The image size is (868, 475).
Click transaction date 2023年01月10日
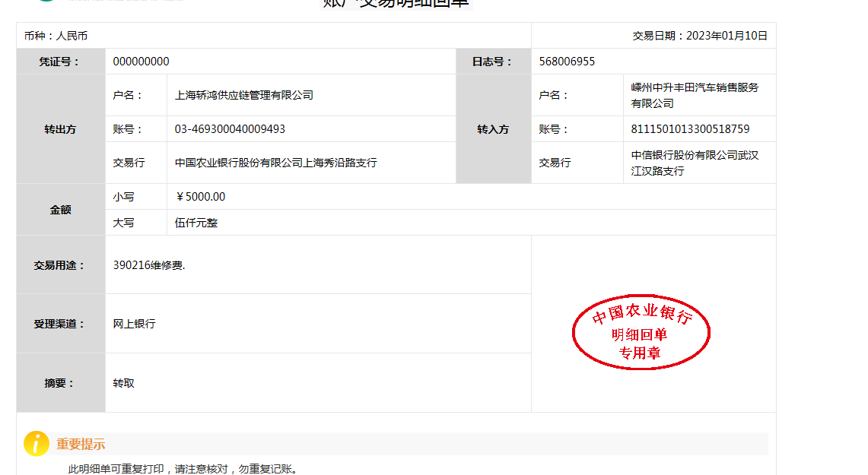(700, 36)
